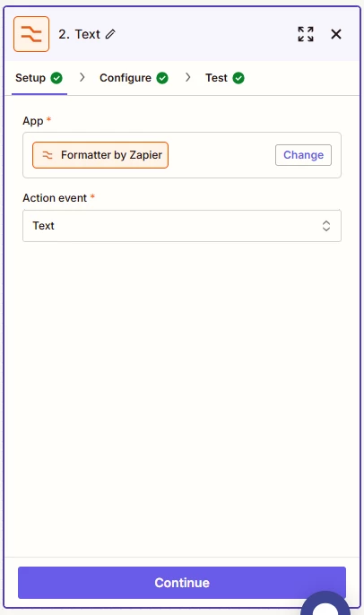Click the Formatter step icon in header
364x615 pixels.
pyautogui.click(x=31, y=34)
